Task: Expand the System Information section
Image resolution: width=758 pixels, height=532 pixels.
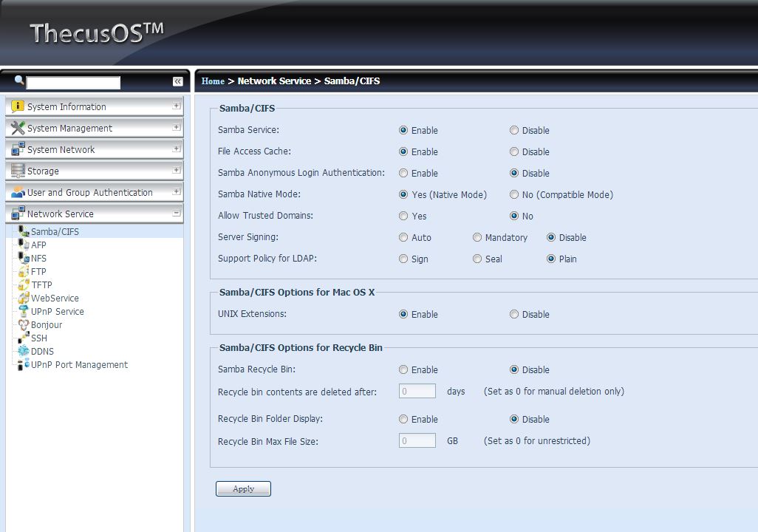Action: click(x=176, y=106)
